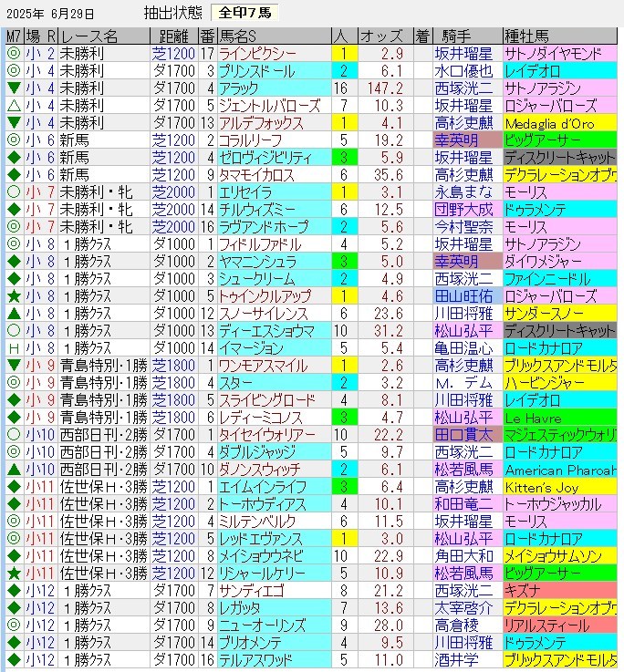Select horse name トーホウディアス
Image resolution: width=624 pixels, height=672 pixels.
tap(263, 503)
